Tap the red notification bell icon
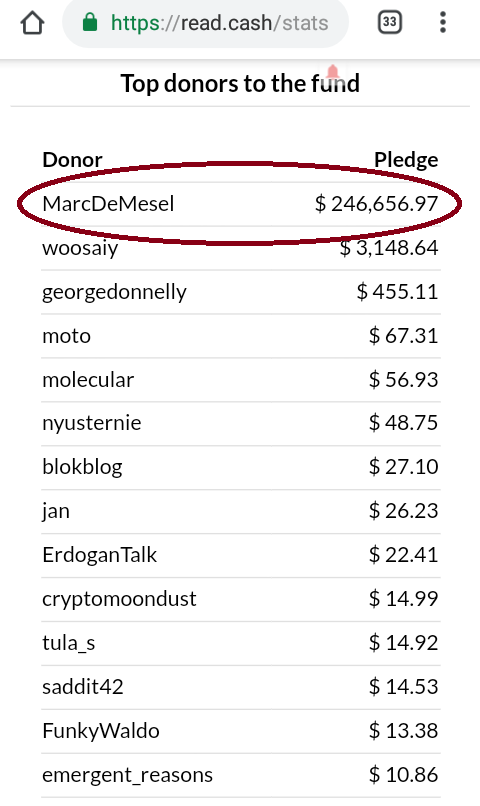Image resolution: width=480 pixels, height=806 pixels. click(x=333, y=71)
